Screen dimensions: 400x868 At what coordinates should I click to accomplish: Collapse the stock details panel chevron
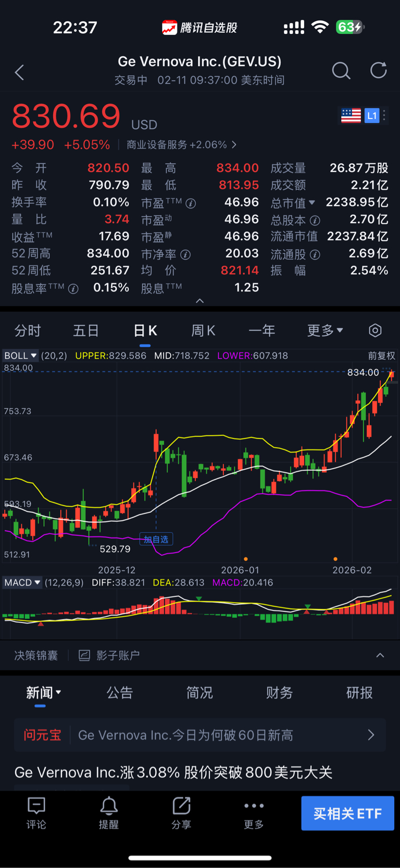[x=200, y=301]
